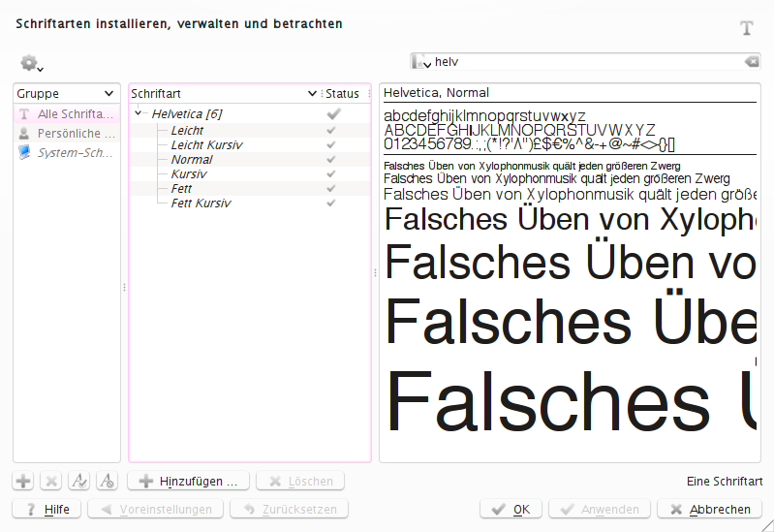Sort by the Gruppe column header

pos(67,93)
